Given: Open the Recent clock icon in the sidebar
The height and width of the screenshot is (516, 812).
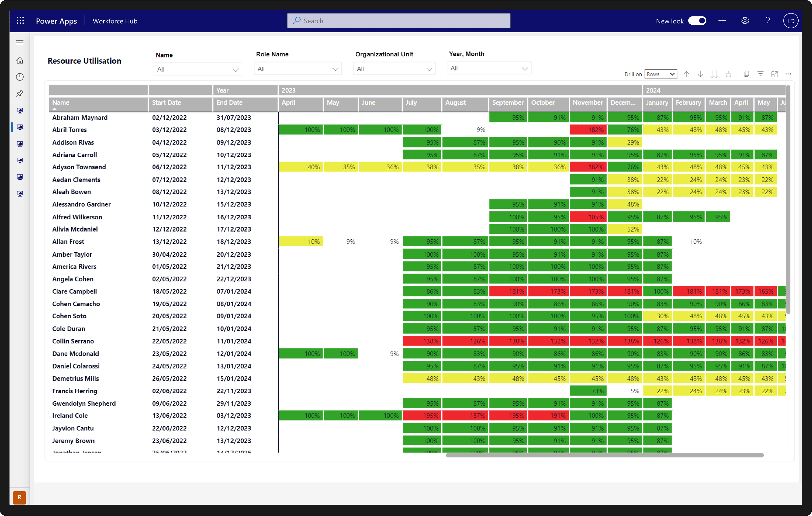Looking at the screenshot, I should coord(20,77).
